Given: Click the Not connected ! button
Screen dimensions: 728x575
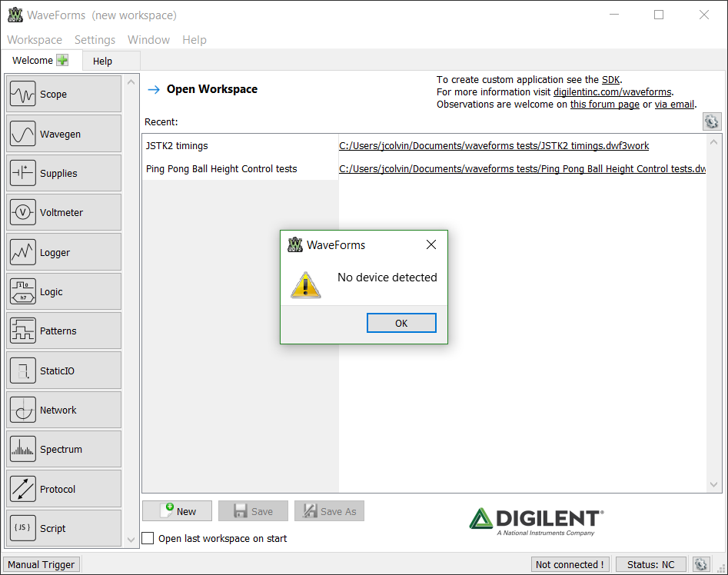Looking at the screenshot, I should click(570, 564).
